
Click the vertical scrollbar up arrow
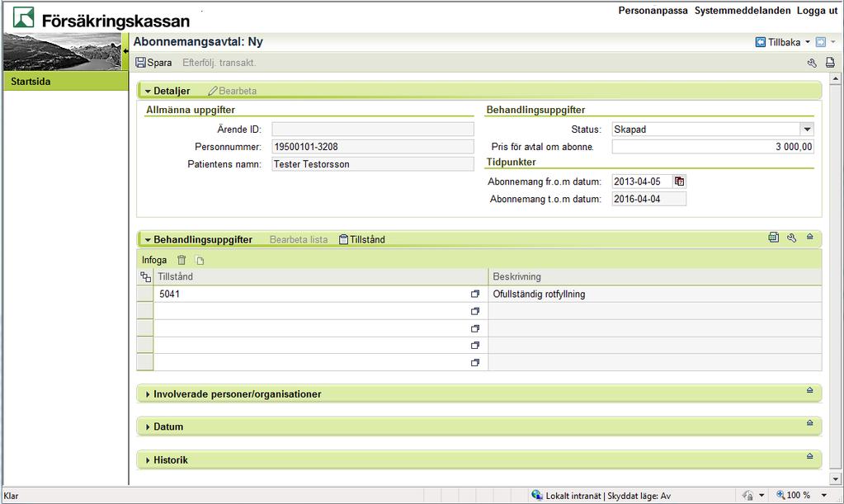pyautogui.click(x=835, y=79)
